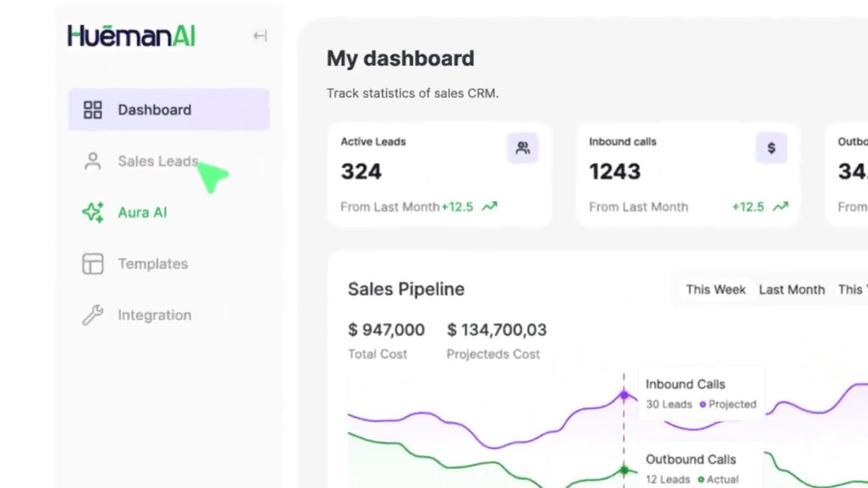Collapse the sidebar with the arrow icon
Screen dimensions: 868x488
pyautogui.click(x=260, y=36)
